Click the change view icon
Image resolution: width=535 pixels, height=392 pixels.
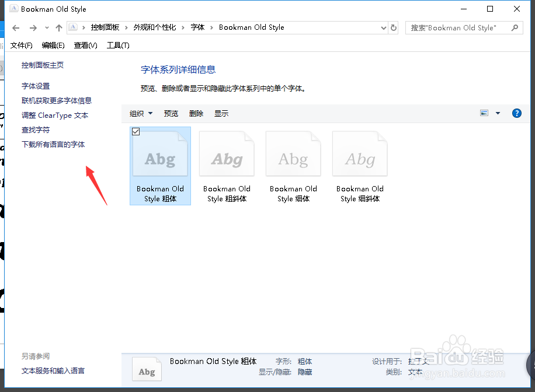click(x=484, y=113)
